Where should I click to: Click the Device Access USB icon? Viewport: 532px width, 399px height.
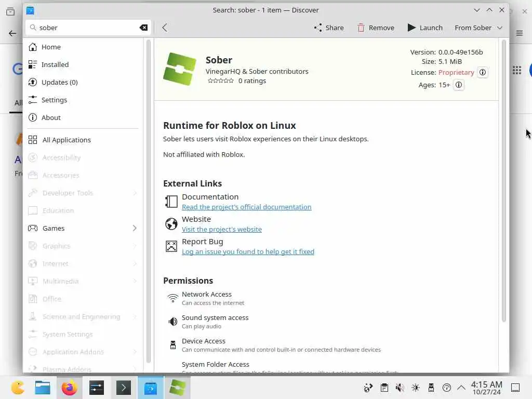pos(172,345)
